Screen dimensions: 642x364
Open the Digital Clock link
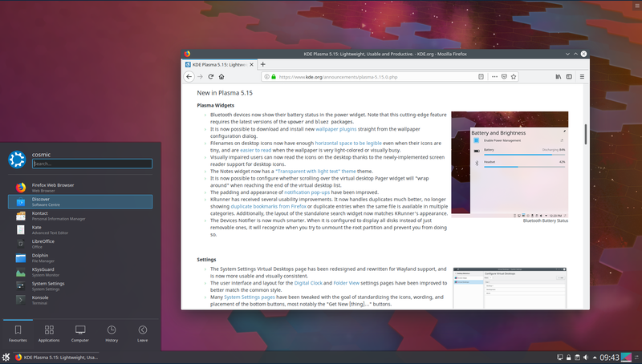click(x=308, y=282)
